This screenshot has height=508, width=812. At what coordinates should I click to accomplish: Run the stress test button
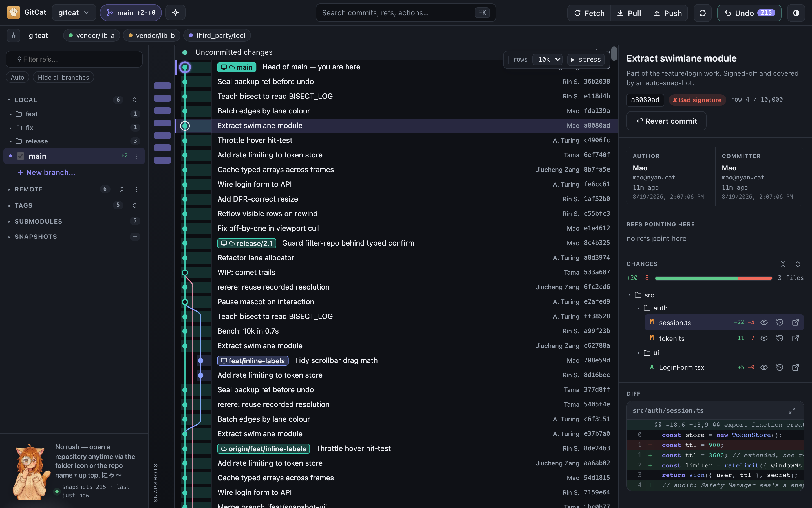[586, 60]
